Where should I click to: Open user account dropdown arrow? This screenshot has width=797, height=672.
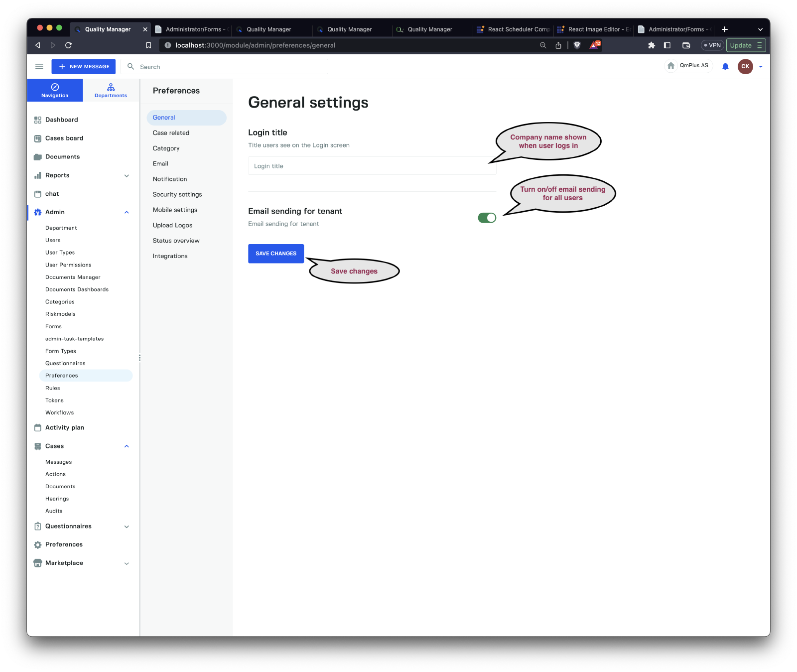(761, 67)
